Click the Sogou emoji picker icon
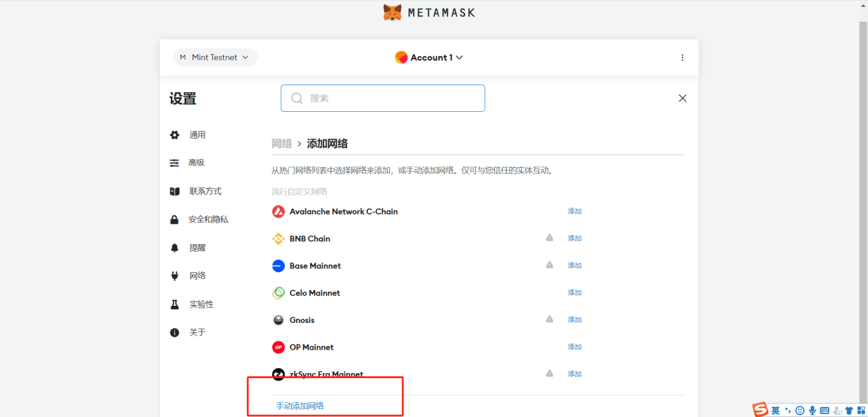This screenshot has width=868, height=417. click(x=799, y=410)
